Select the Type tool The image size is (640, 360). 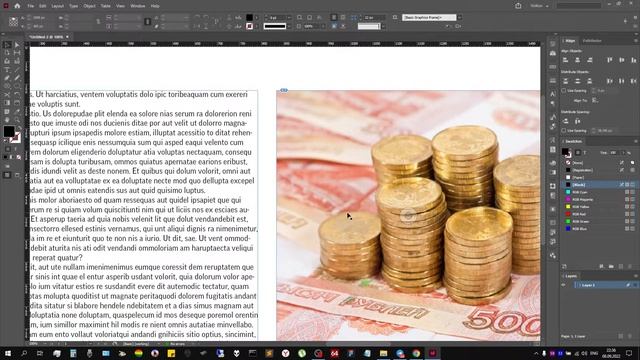[x=7, y=70]
